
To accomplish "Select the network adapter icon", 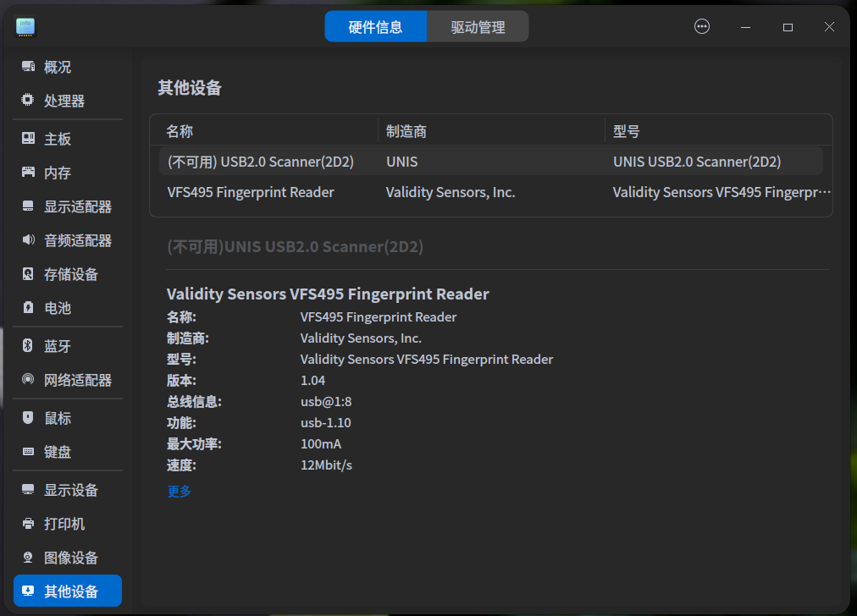I will [28, 380].
